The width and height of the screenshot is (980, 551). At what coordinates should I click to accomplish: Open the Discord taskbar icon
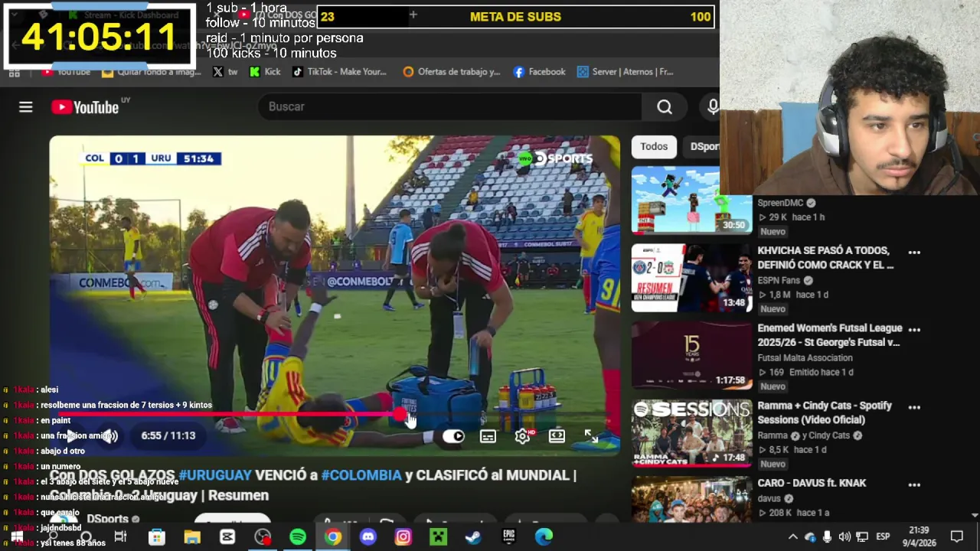click(368, 537)
